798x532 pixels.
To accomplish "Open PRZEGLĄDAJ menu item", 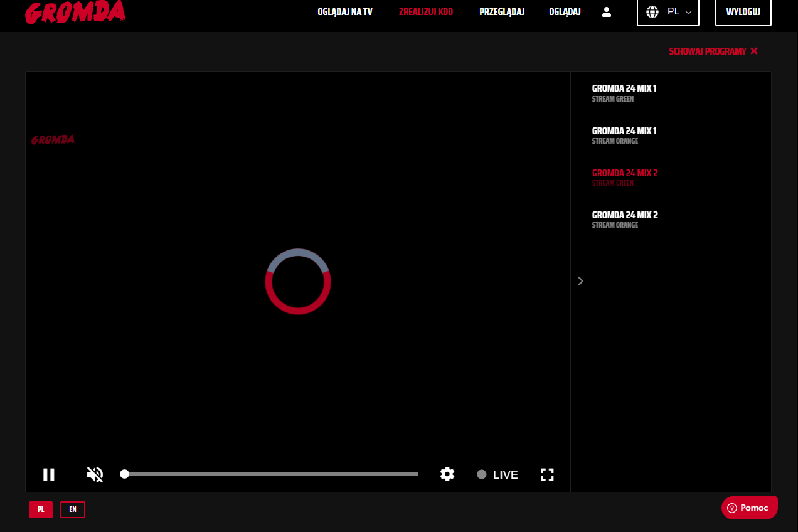I will coord(502,12).
